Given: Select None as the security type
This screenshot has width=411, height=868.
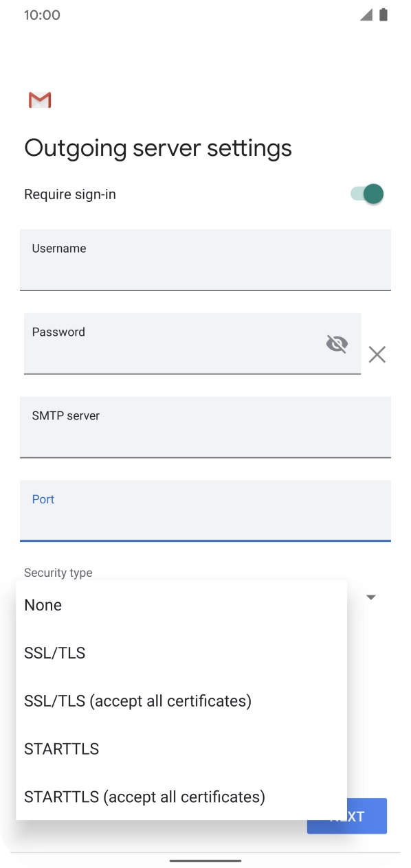Looking at the screenshot, I should point(43,605).
